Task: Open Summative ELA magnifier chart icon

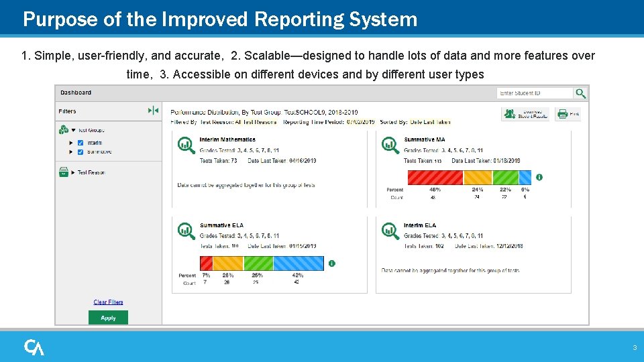Action: coord(186,231)
